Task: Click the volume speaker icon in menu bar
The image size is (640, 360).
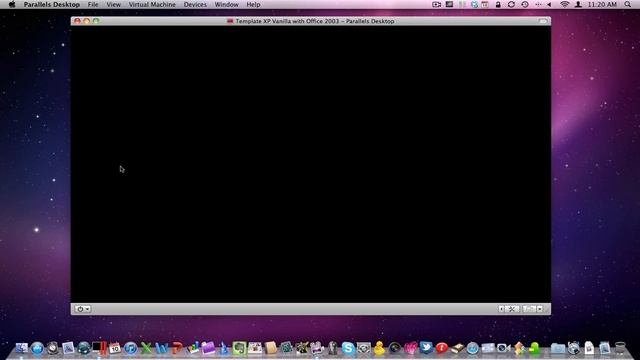Action: (x=549, y=4)
